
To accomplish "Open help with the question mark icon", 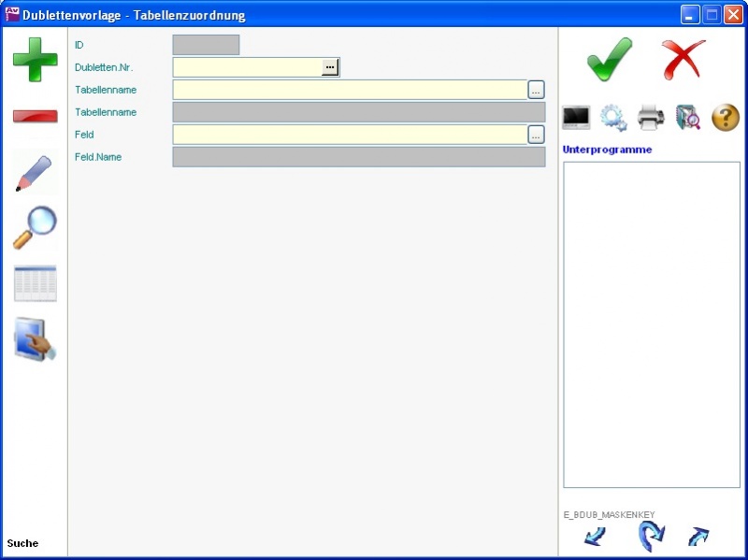I will (x=726, y=118).
